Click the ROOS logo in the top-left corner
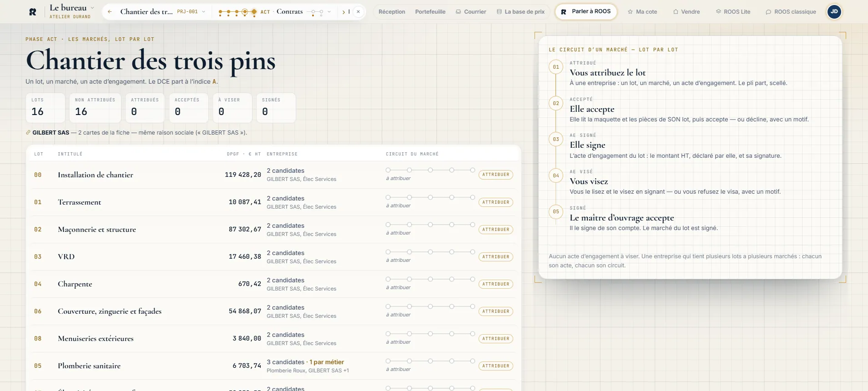The height and width of the screenshot is (391, 868). (x=33, y=12)
